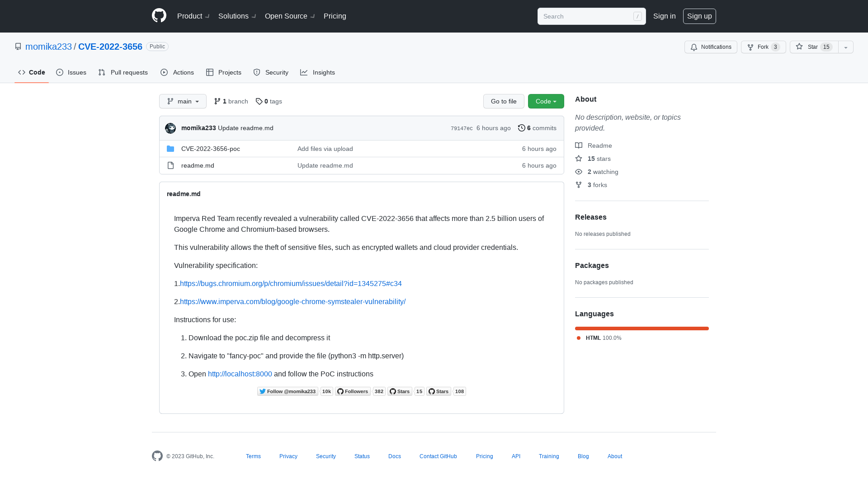Click the Blog footer link
This screenshot has height=488, width=868.
tap(583, 456)
